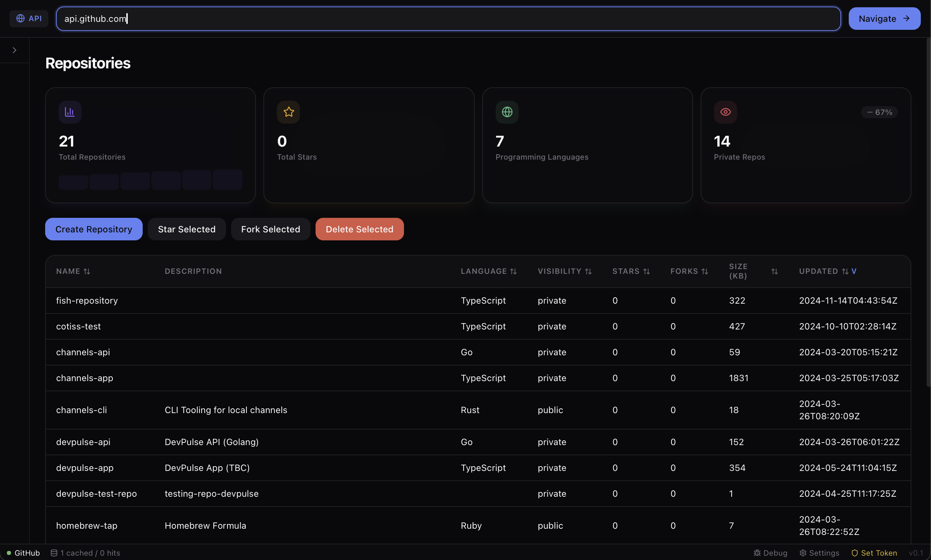This screenshot has height=560, width=931.
Task: Click 'Homebrew Formula' description
Action: point(206,526)
